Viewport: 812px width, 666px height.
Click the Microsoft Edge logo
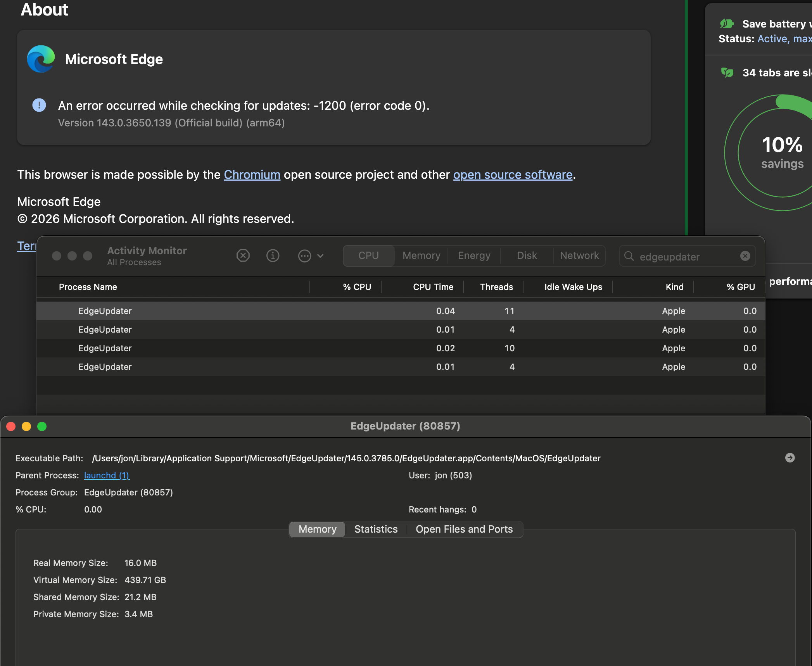pyautogui.click(x=41, y=59)
